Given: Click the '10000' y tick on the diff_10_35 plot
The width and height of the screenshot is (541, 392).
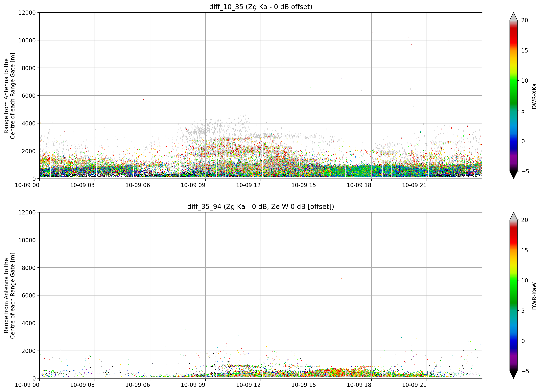Looking at the screenshot, I should [27, 41].
